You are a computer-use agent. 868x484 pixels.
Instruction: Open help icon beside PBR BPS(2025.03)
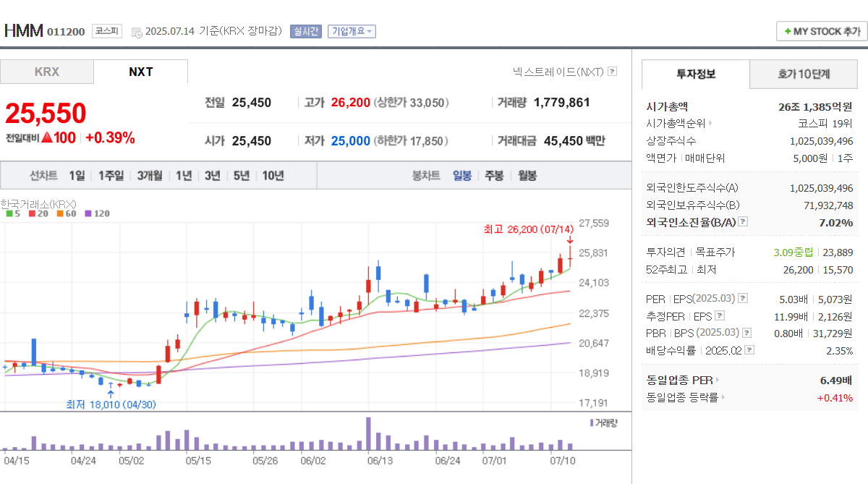(x=746, y=333)
